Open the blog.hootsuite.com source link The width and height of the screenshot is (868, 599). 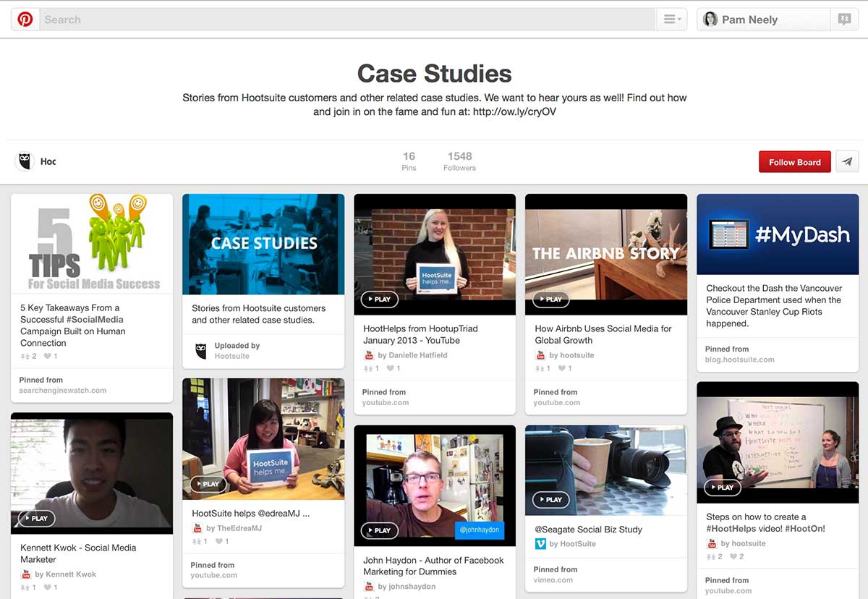point(739,360)
